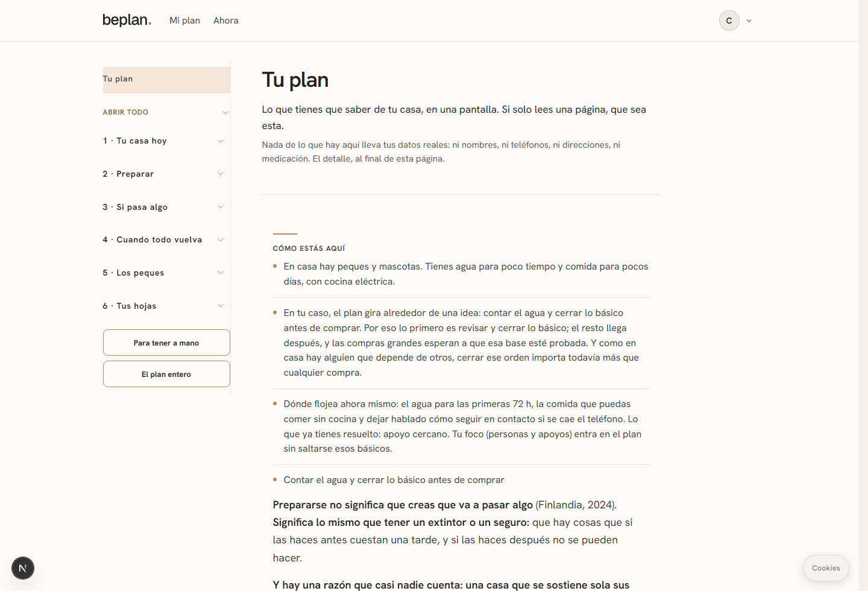The height and width of the screenshot is (591, 868).
Task: Select the Tu plan sidebar item
Action: tap(166, 80)
